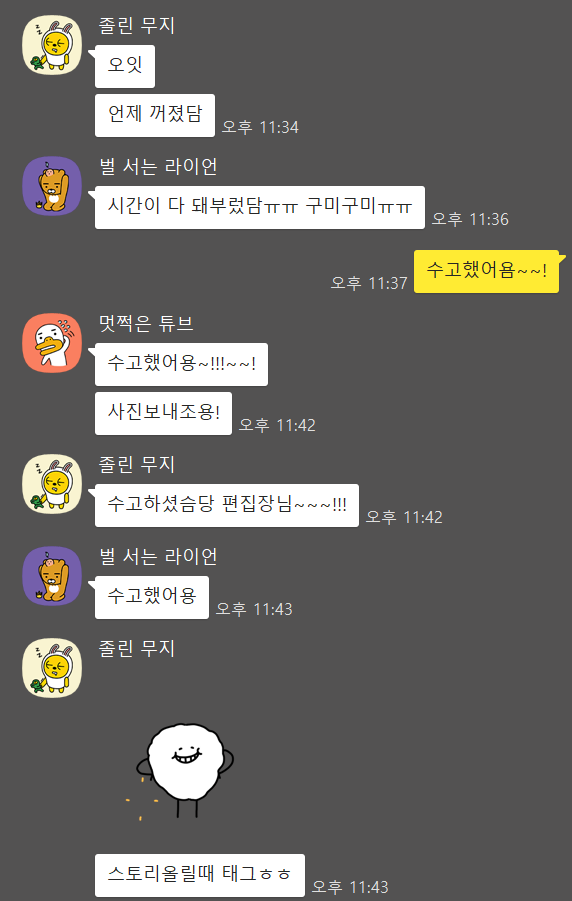Select 벌 서는 라이언's 수고했어용 bubble
Screen dimensions: 572x901
152,598
